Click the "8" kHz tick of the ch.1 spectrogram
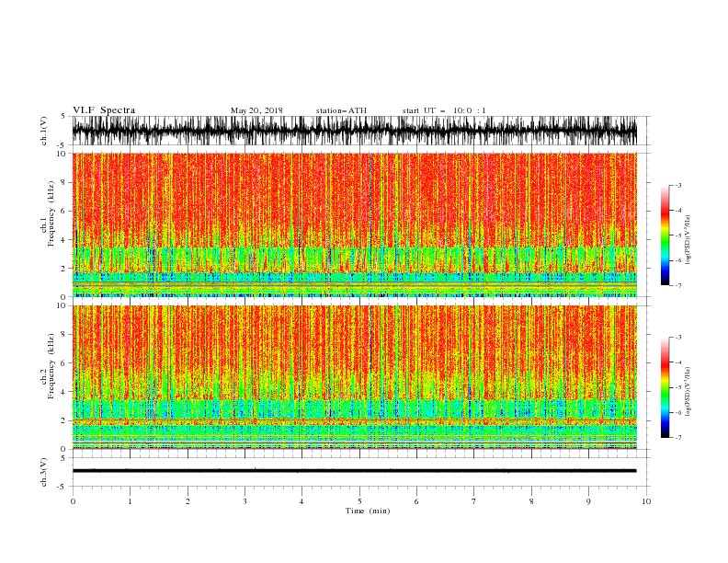 coord(64,182)
